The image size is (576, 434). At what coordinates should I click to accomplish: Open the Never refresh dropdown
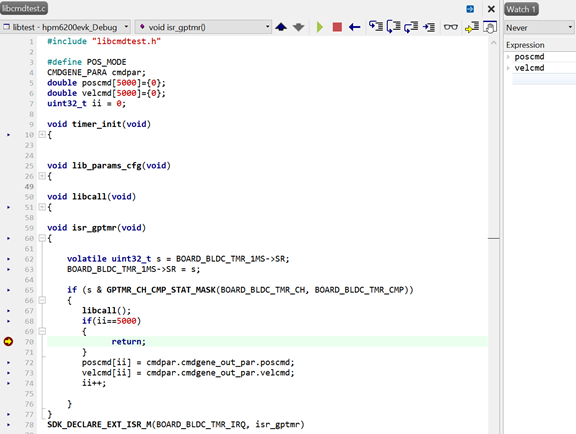[539, 28]
